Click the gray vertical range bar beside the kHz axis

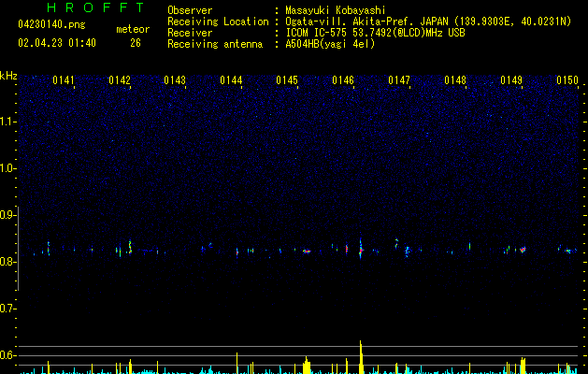coord(18,249)
